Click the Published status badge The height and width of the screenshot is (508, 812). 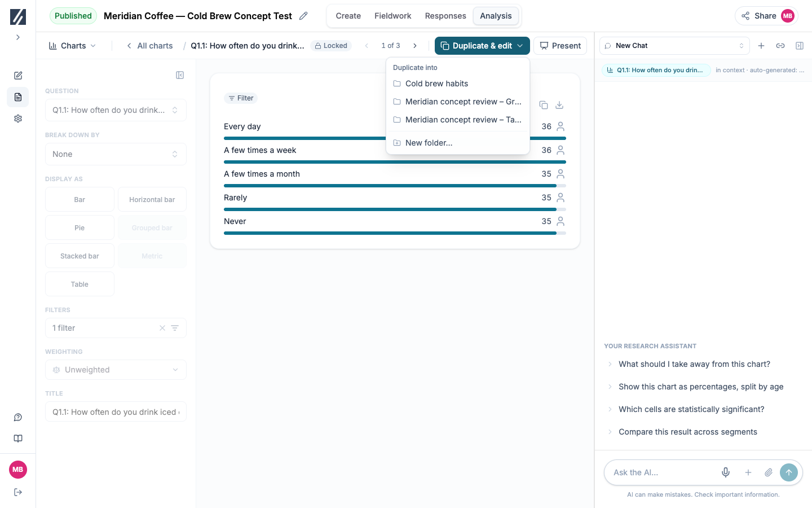pos(73,16)
